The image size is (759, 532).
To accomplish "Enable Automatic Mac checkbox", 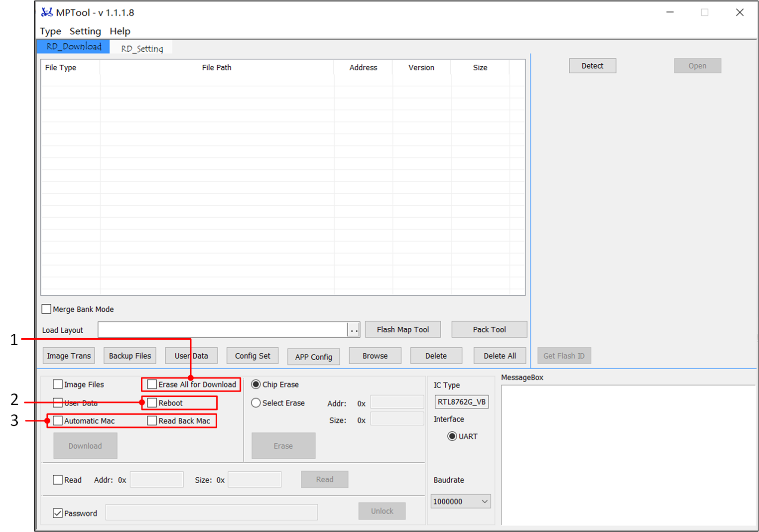I will coord(58,421).
